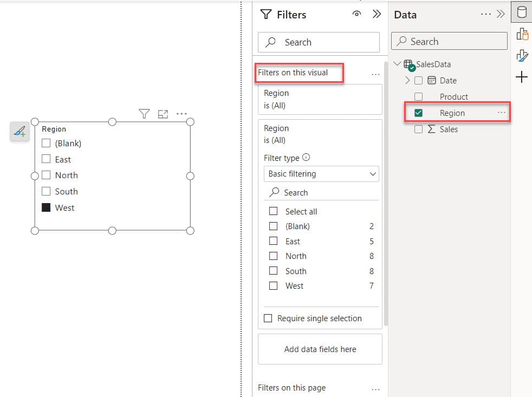This screenshot has height=397, width=532.
Task: Open the Basic filtering dropdown
Action: (x=321, y=174)
